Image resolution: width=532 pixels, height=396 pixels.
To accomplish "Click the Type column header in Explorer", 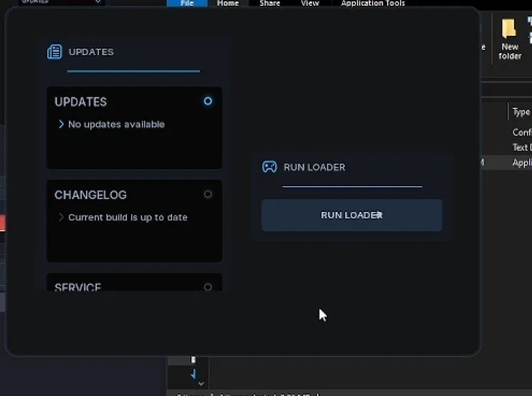I will (x=521, y=112).
